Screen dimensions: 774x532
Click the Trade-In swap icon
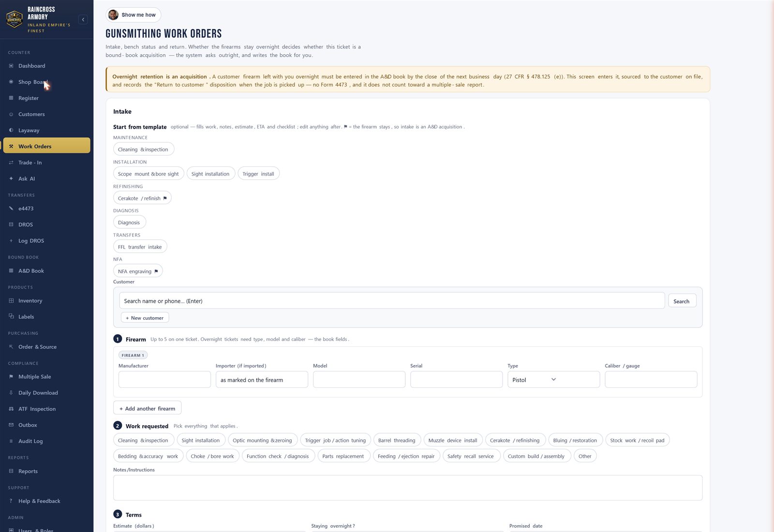pos(11,163)
